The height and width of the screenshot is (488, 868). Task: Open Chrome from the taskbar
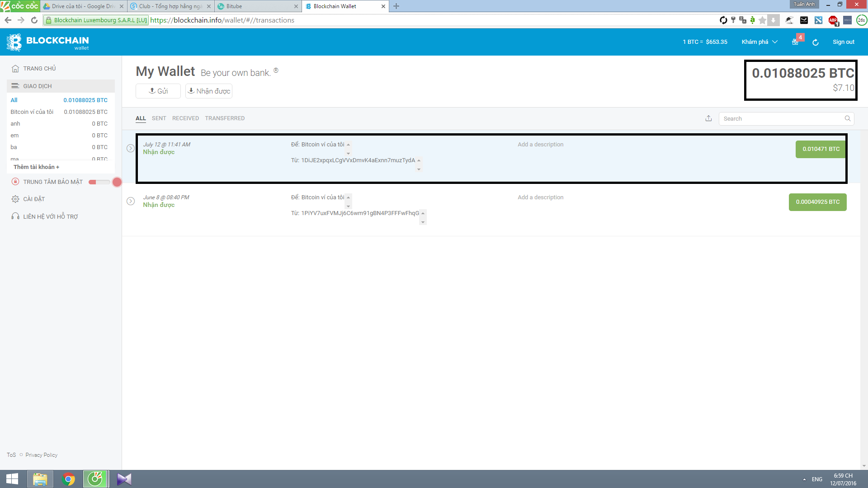pyautogui.click(x=68, y=479)
